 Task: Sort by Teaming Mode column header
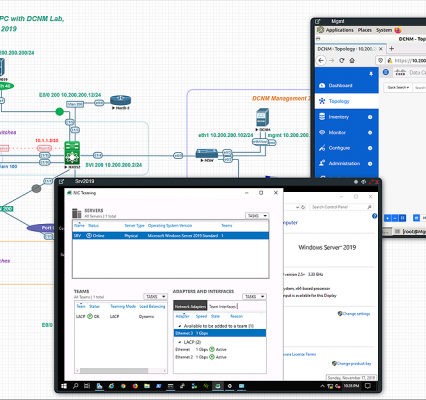click(x=123, y=306)
